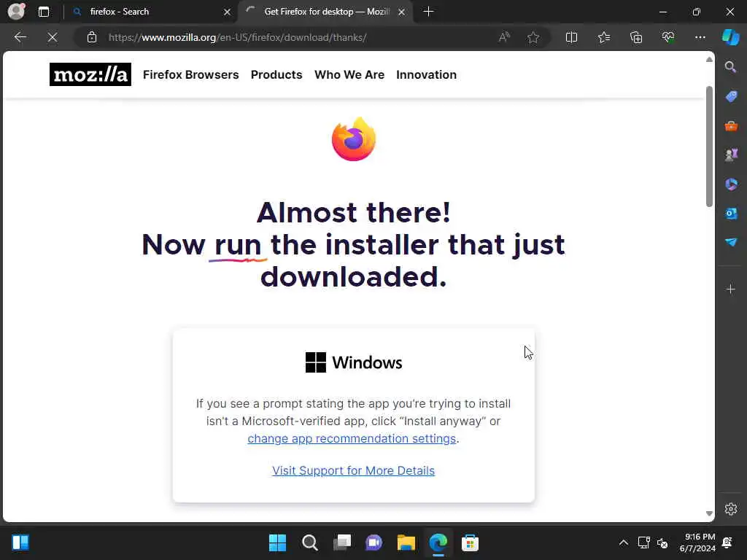The image size is (747, 560).
Task: Open a new tab with plus button
Action: click(428, 12)
